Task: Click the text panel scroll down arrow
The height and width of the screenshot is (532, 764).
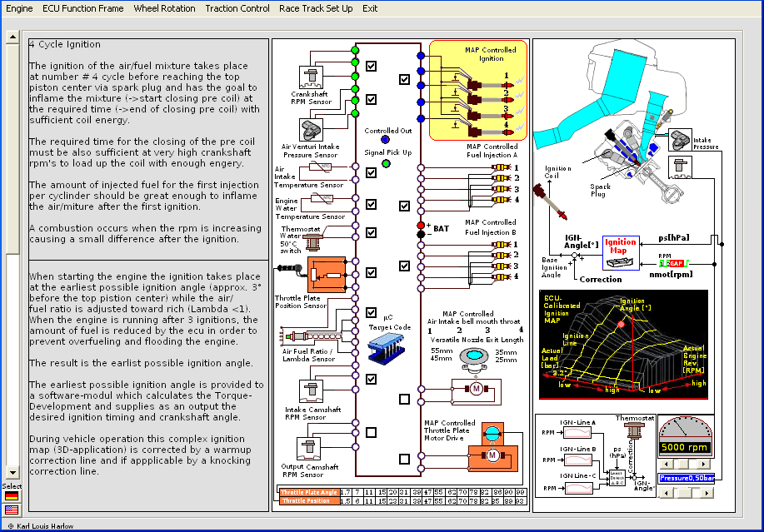Action: point(12,472)
